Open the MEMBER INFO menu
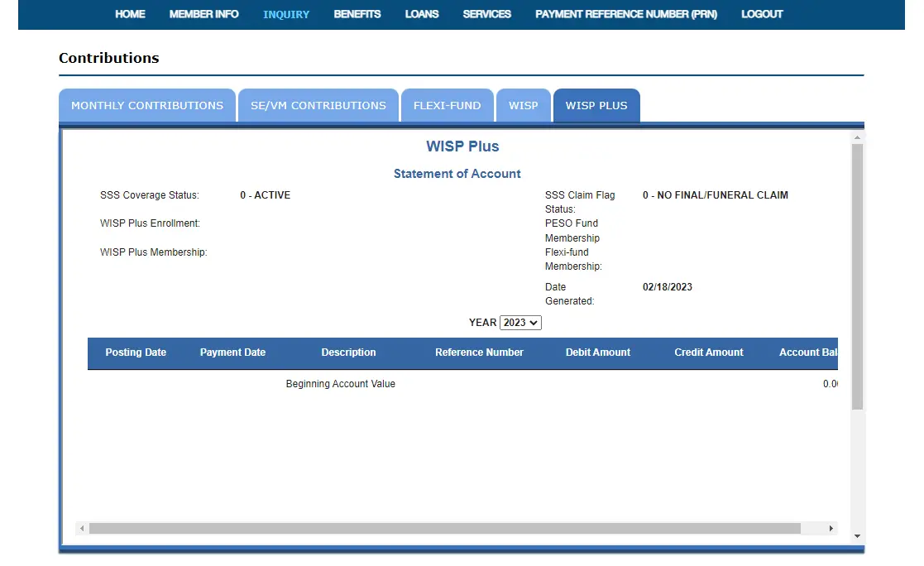The height and width of the screenshot is (566, 924). [x=203, y=14]
